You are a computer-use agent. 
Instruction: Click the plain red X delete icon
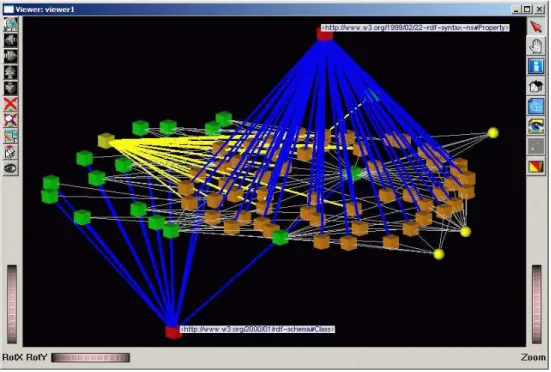(x=11, y=104)
